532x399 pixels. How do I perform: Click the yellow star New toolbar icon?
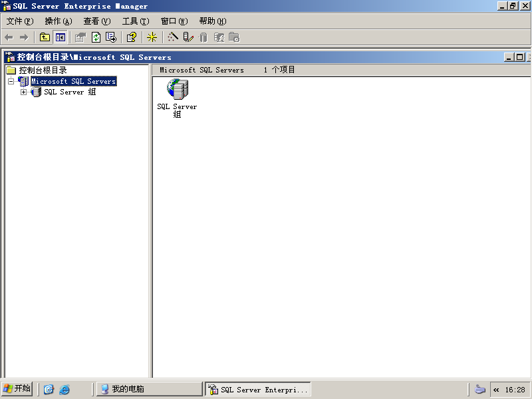pos(152,37)
